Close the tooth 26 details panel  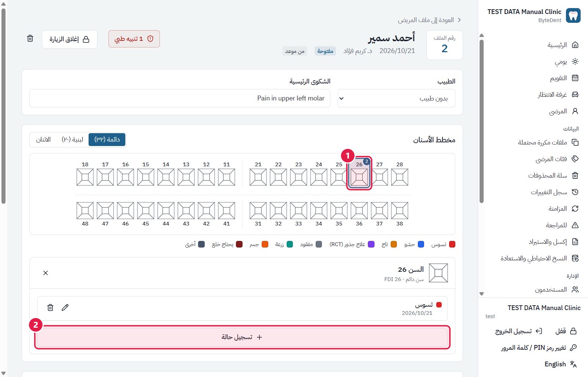[x=46, y=273]
